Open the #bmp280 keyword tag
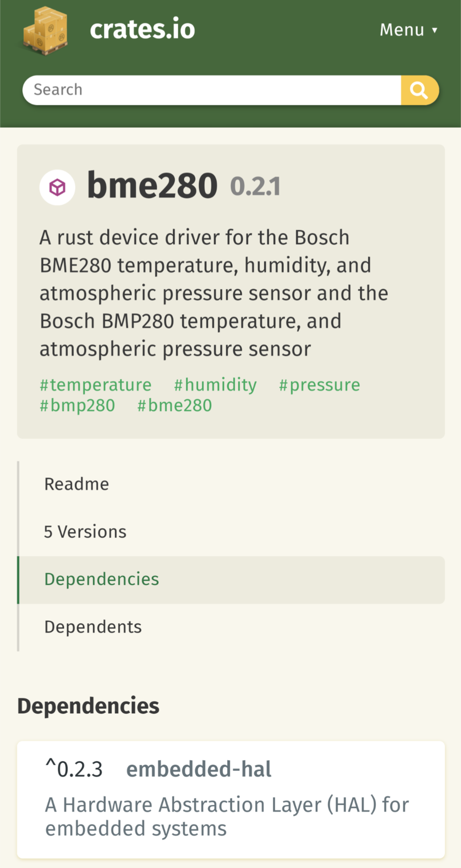 [x=78, y=405]
